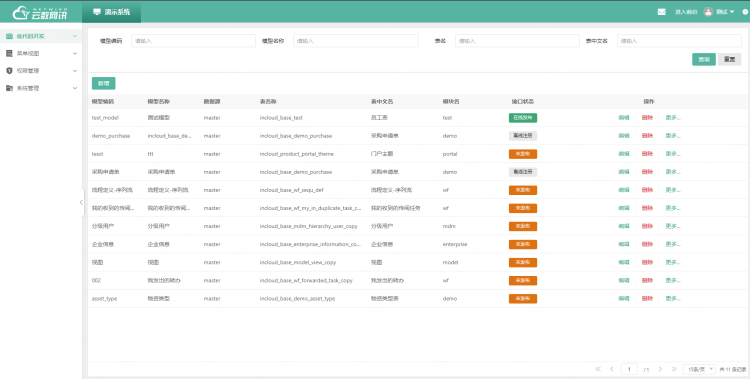This screenshot has width=750, height=379.
Task: Click orange status badge in enterprise row
Action: point(523,244)
